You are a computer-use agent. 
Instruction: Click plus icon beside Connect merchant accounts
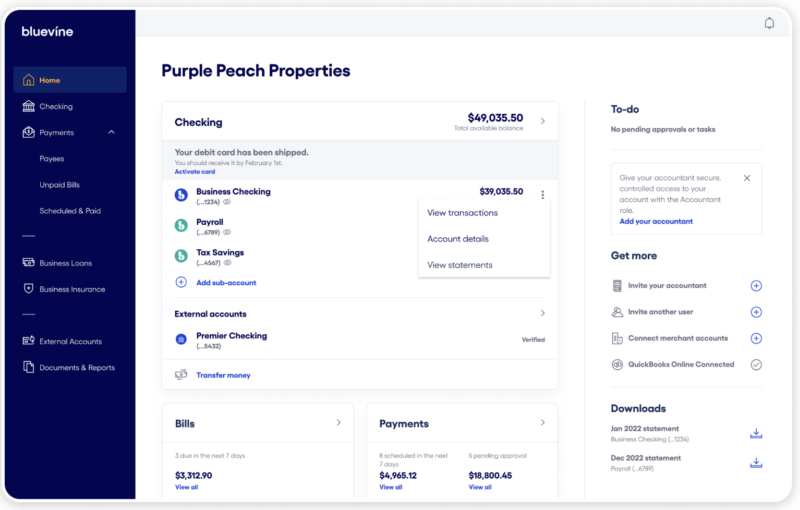(x=756, y=339)
